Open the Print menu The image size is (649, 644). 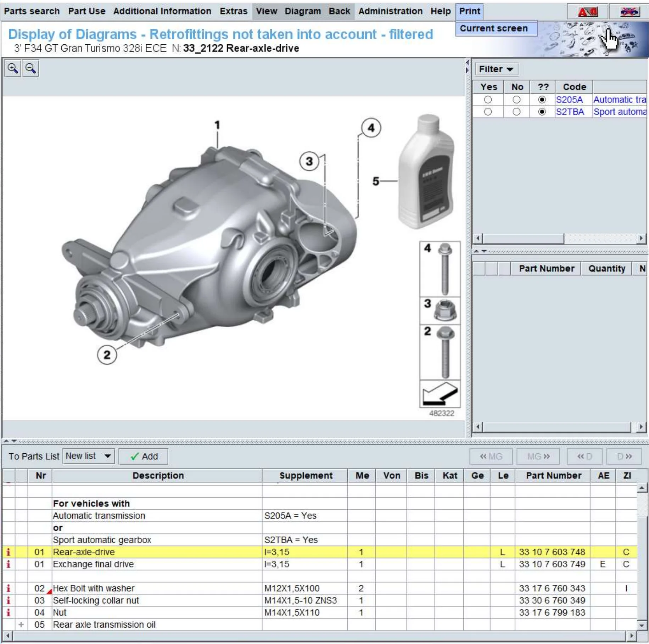(470, 11)
